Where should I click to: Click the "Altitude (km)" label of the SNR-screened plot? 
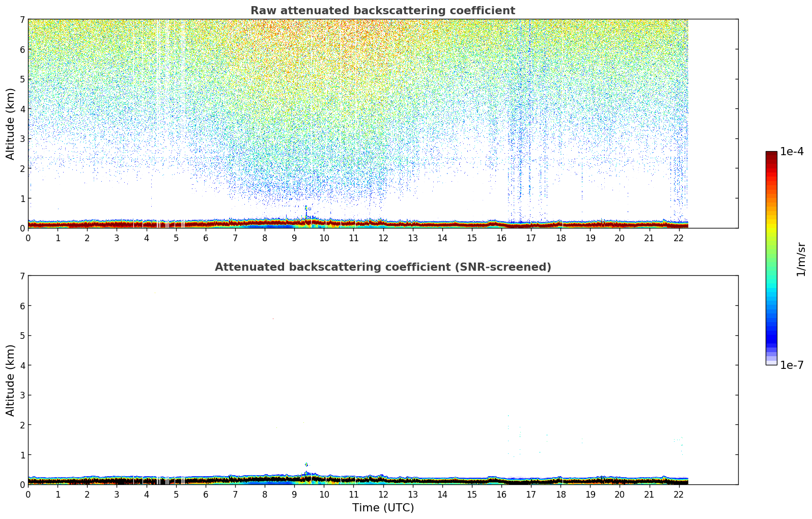[x=11, y=380]
